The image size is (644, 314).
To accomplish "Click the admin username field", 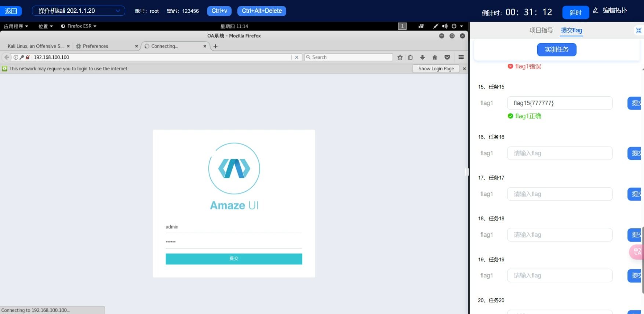I will 234,227.
